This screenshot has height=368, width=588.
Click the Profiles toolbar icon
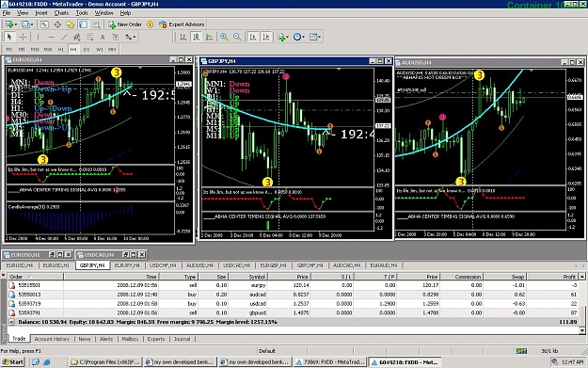tap(25, 24)
